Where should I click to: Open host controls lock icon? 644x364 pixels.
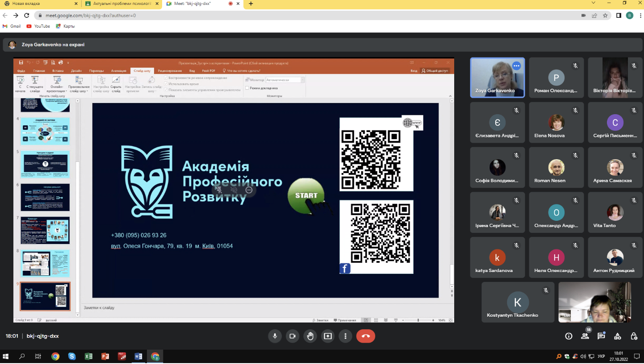(634, 336)
